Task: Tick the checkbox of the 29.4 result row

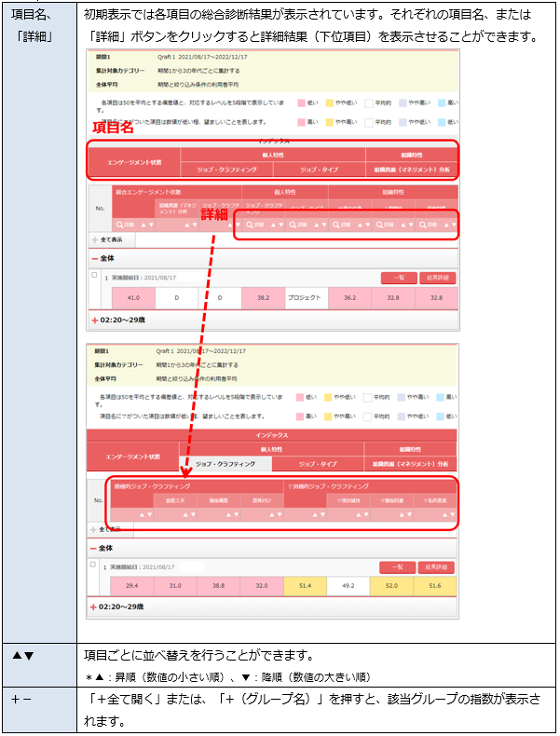Action: [x=93, y=565]
